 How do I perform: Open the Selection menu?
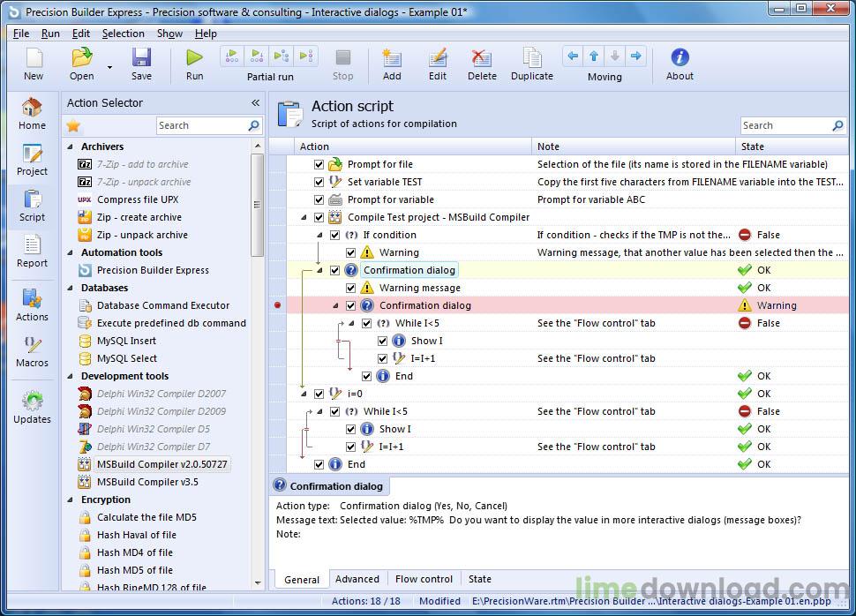tap(123, 34)
